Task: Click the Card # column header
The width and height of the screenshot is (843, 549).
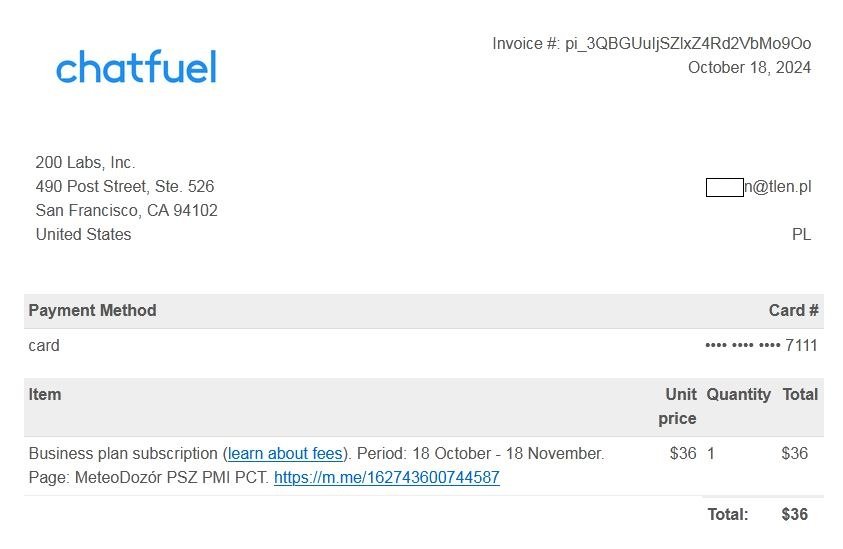Action: [793, 310]
